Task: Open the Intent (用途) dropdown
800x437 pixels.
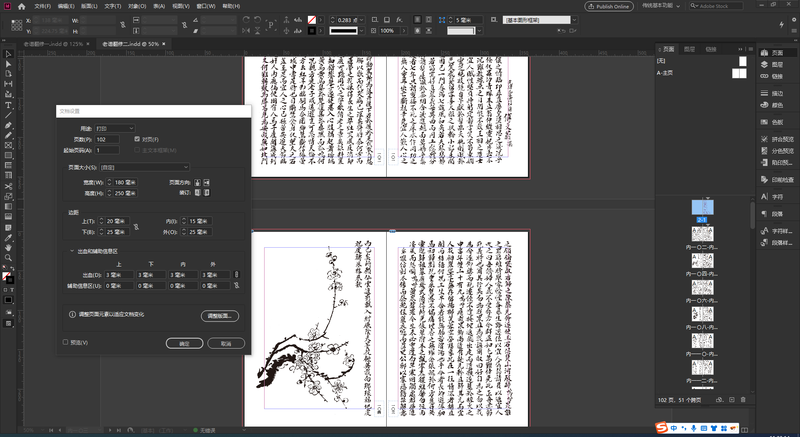Action: pyautogui.click(x=114, y=128)
